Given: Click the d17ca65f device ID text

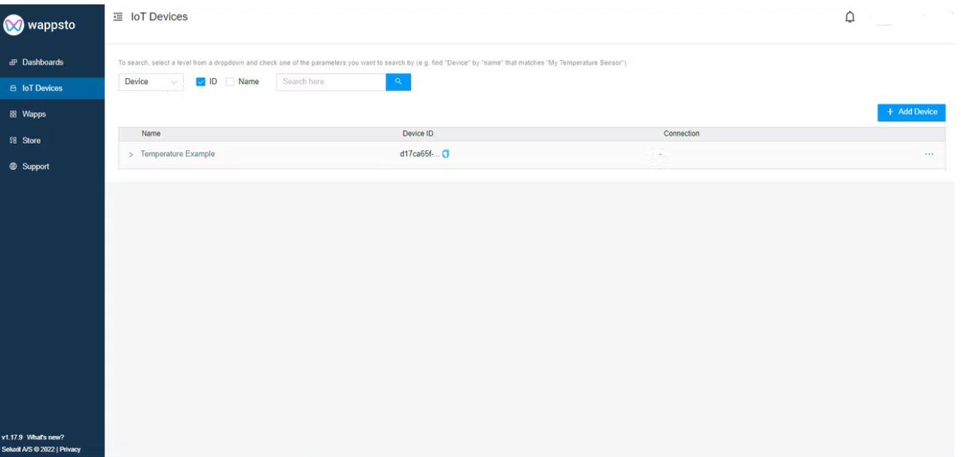Looking at the screenshot, I should 420,154.
